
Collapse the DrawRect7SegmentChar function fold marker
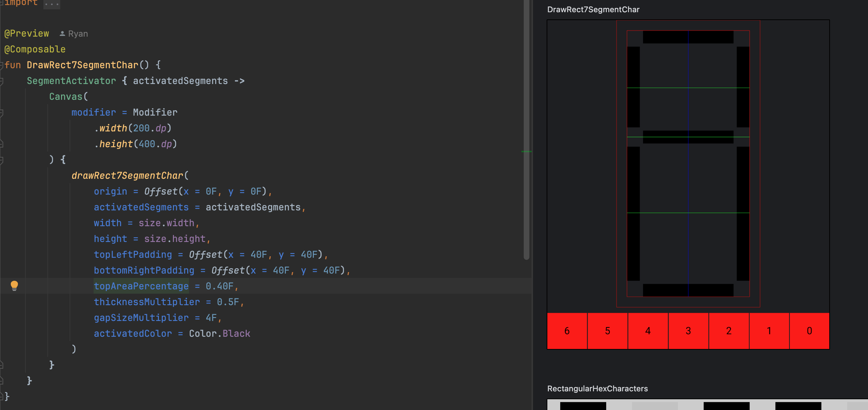(2, 65)
